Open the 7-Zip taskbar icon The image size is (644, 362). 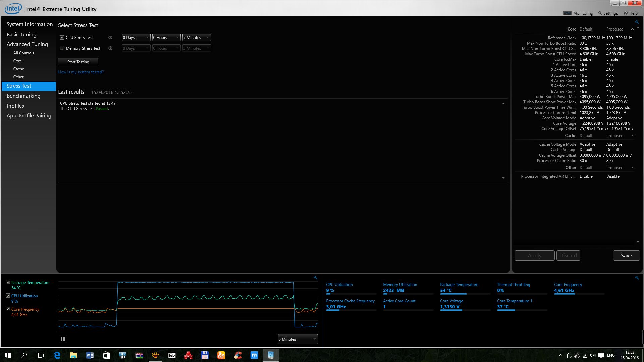[x=172, y=355]
